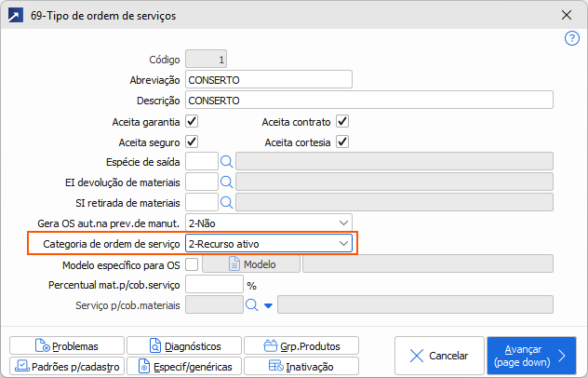Expand blue arrow next to Serviço p/cob.materiais
This screenshot has width=588, height=378.
268,305
